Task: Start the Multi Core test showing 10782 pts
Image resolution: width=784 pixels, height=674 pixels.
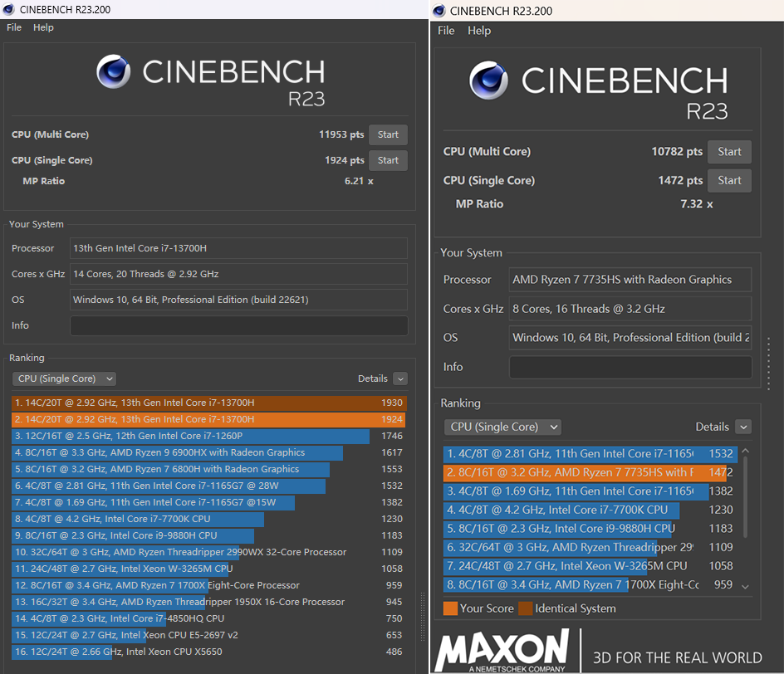Action: tap(729, 151)
